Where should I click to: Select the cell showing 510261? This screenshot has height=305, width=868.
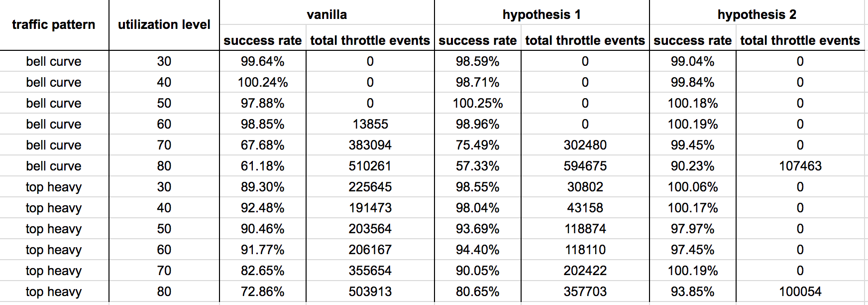(370, 166)
